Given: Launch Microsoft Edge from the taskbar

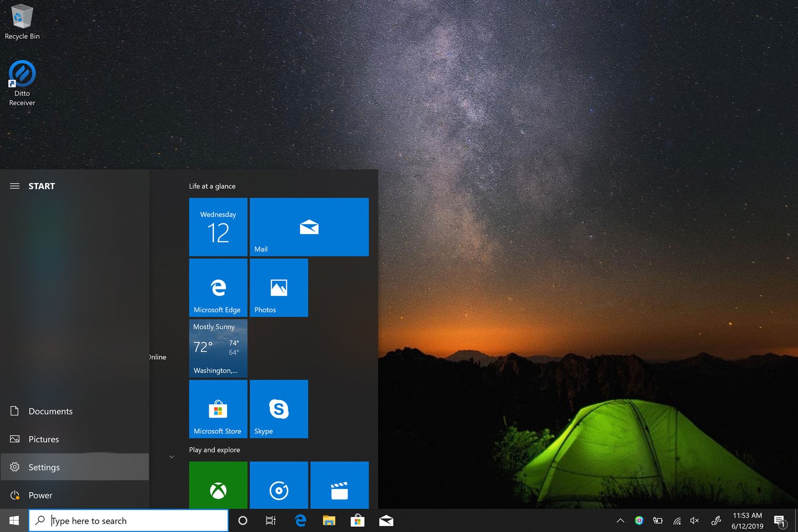Looking at the screenshot, I should (300, 520).
